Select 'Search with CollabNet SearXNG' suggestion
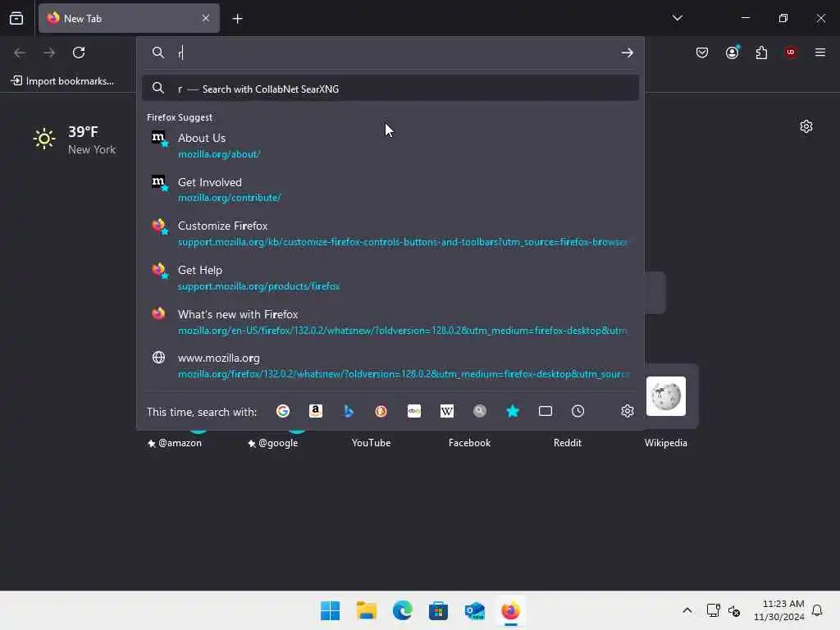Image resolution: width=840 pixels, height=630 pixels. click(x=390, y=89)
